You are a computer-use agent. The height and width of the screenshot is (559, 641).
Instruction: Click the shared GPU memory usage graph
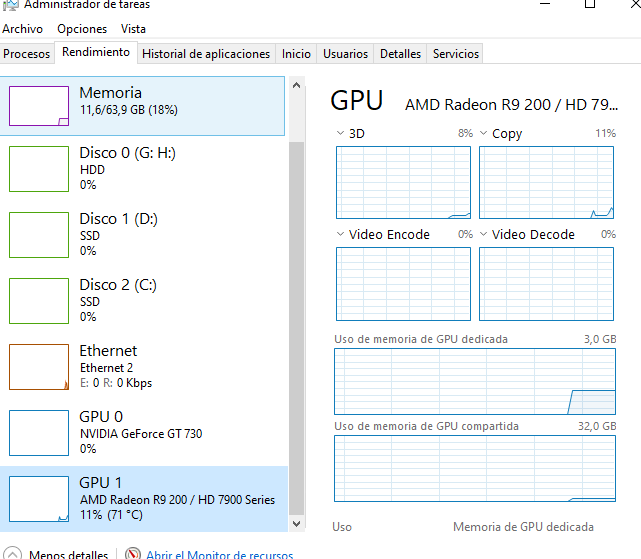coord(475,469)
